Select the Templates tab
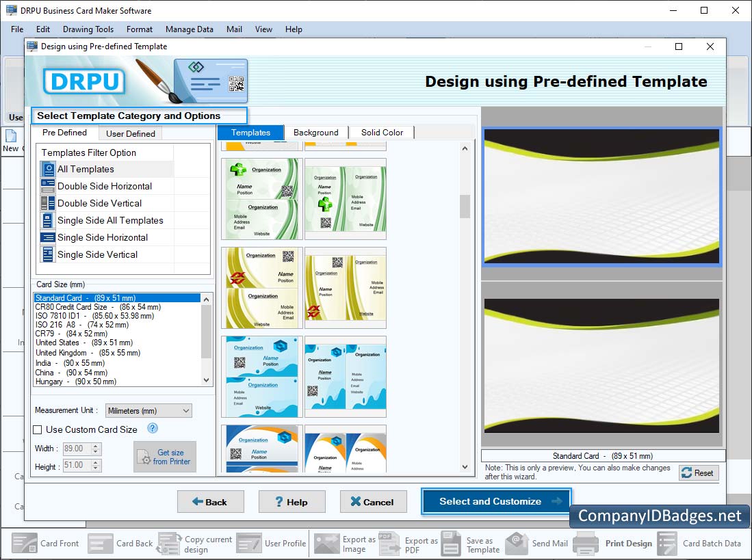The width and height of the screenshot is (752, 560). point(250,133)
